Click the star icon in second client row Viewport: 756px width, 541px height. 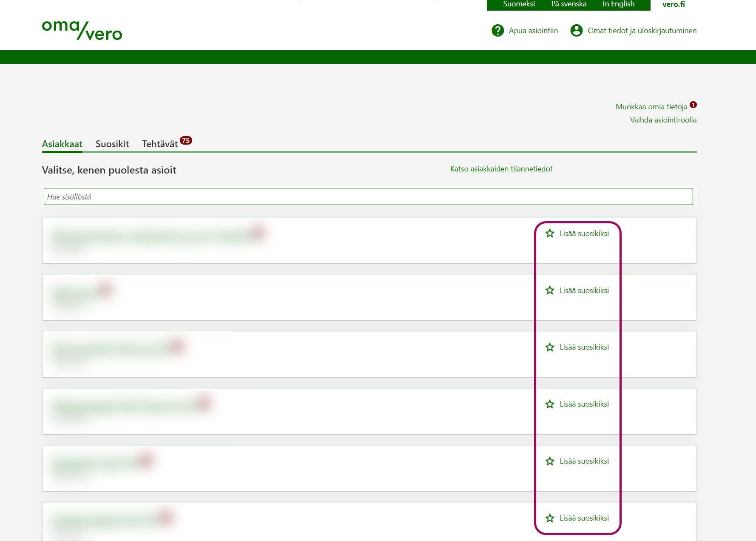550,290
